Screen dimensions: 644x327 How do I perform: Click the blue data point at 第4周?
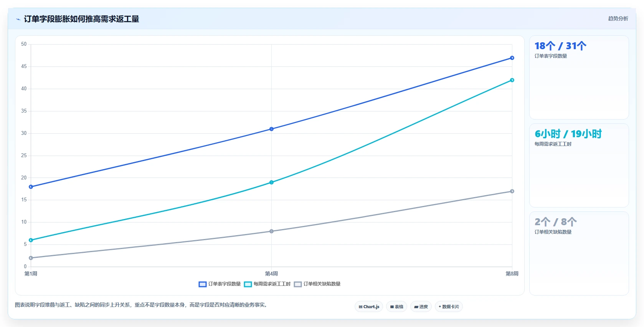[x=271, y=129]
